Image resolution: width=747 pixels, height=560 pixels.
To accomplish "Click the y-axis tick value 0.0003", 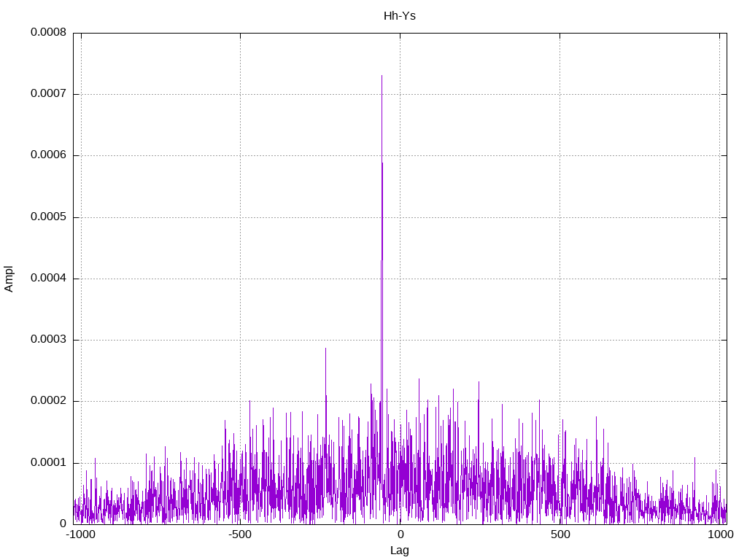I will click(48, 340).
